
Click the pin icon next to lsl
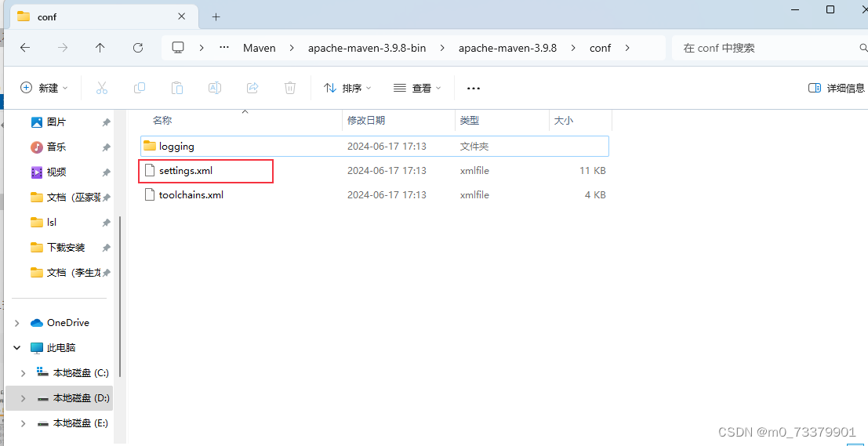point(106,223)
